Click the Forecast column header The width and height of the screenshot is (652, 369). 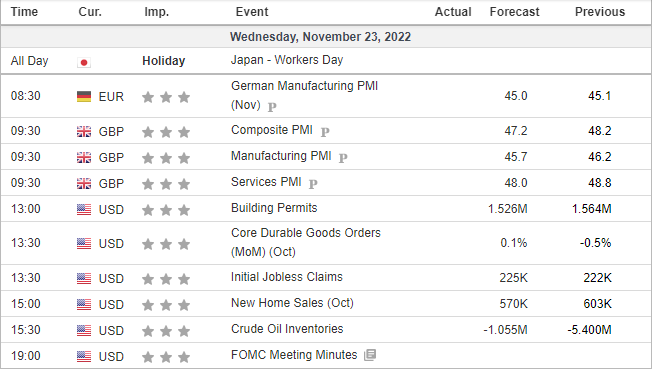tap(514, 12)
